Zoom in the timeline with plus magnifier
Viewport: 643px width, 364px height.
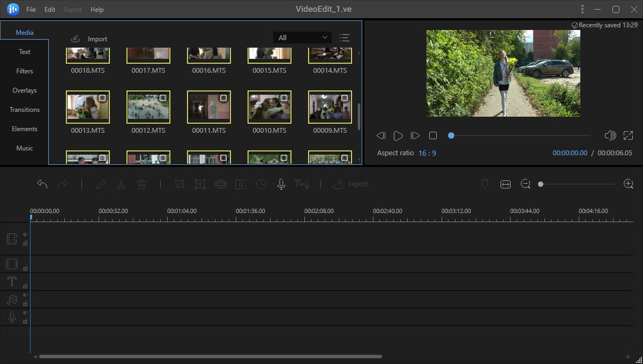[629, 184]
